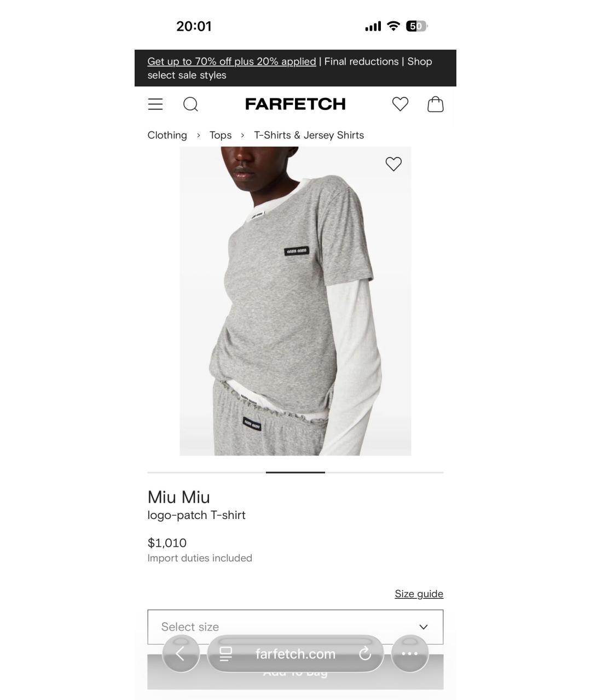Screen dimensions: 591x700
Task: Open the Size guide link
Action: point(419,594)
